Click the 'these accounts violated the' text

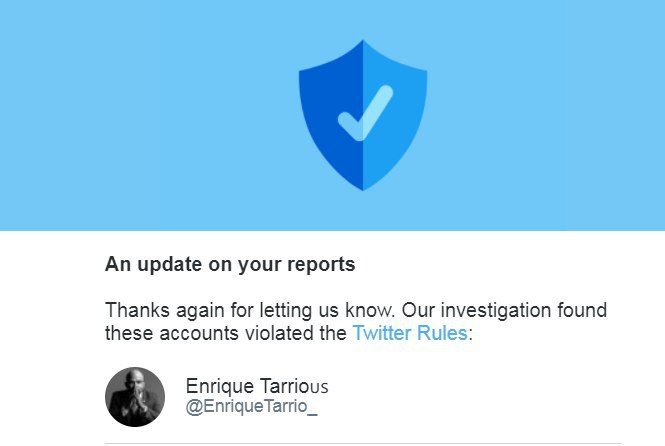point(225,333)
